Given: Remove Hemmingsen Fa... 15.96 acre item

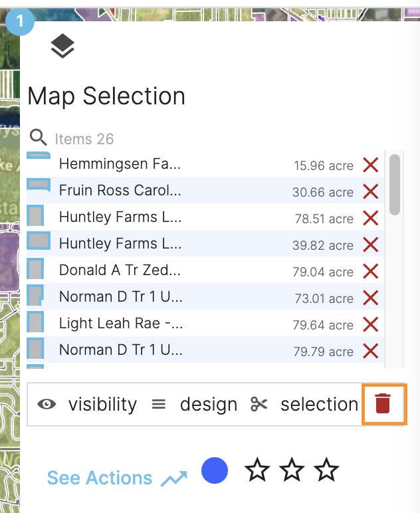Looking at the screenshot, I should 371,165.
